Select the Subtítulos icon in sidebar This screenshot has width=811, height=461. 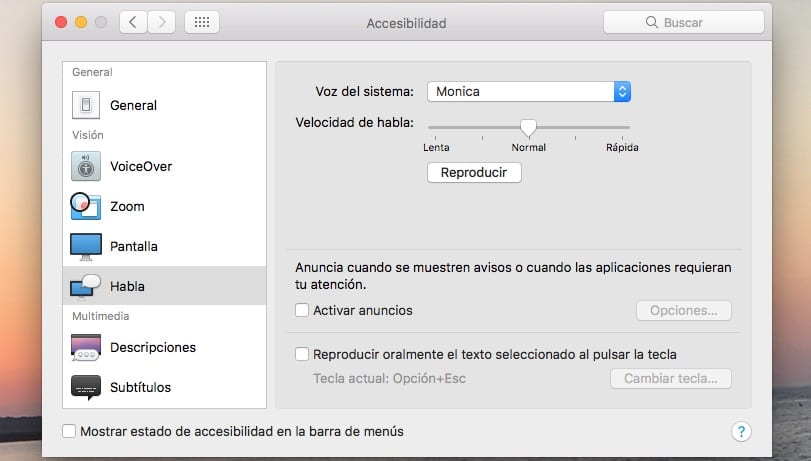click(86, 387)
